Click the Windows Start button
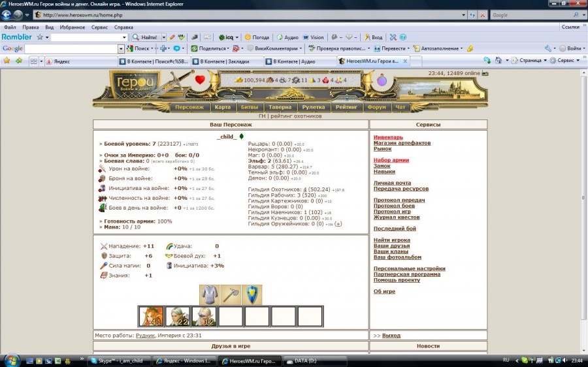The height and width of the screenshot is (367, 588). coord(11,360)
